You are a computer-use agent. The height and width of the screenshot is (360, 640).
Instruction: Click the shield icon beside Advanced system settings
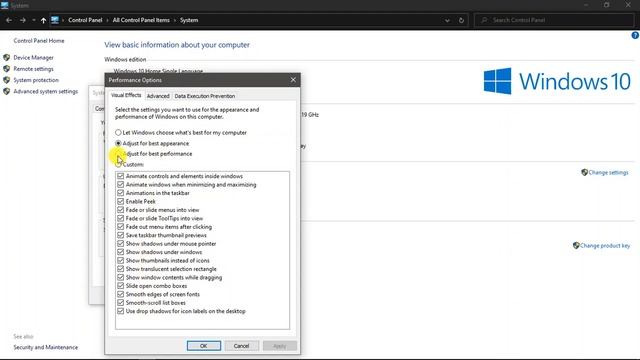point(7,91)
